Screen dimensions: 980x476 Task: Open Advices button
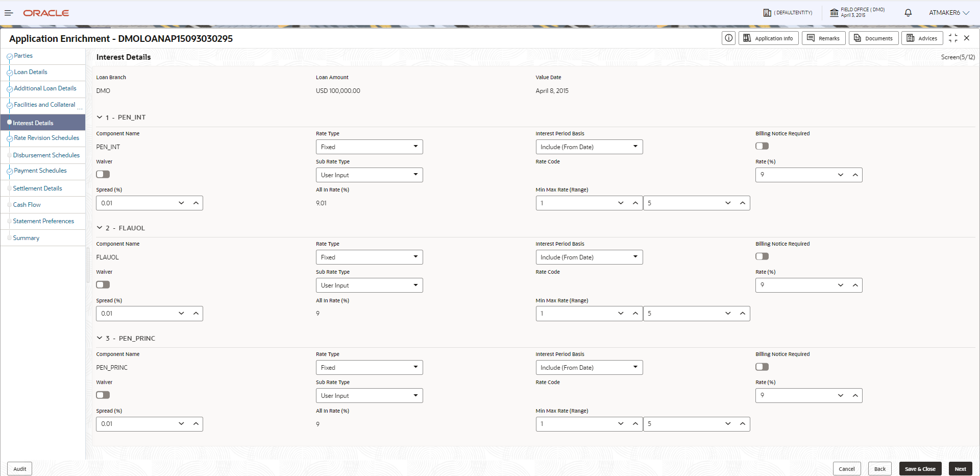(x=922, y=38)
